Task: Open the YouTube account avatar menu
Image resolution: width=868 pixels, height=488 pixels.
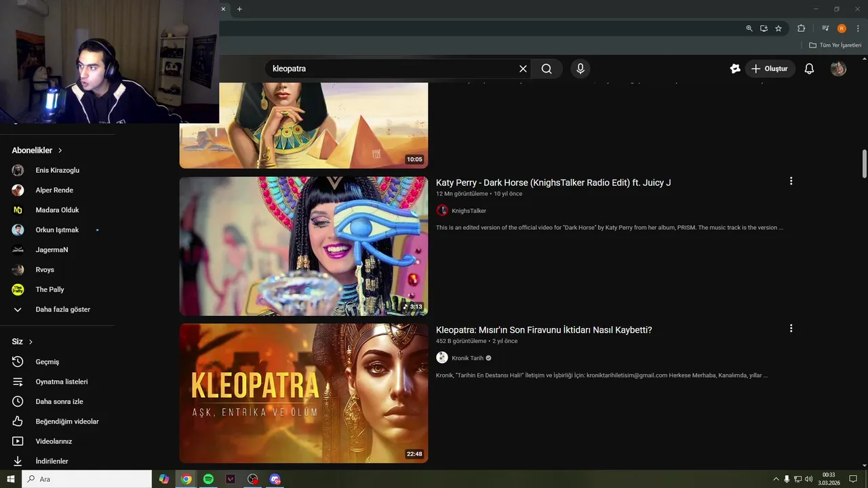Action: tap(838, 68)
